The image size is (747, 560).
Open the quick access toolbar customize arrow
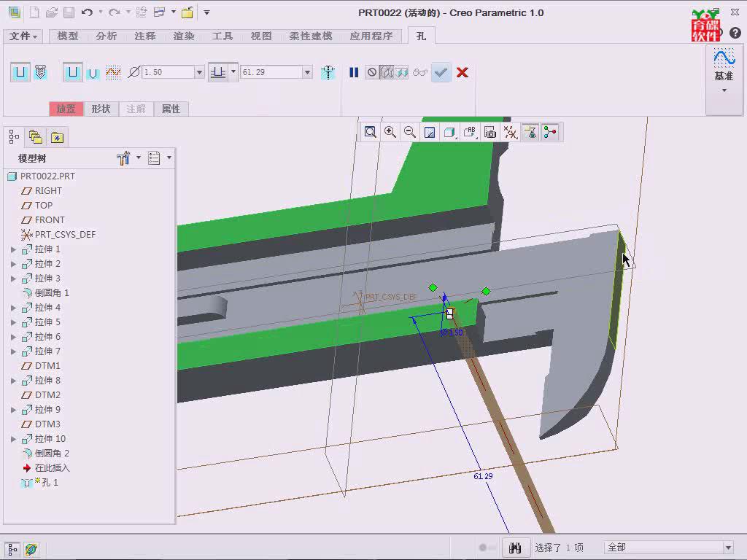click(x=206, y=12)
